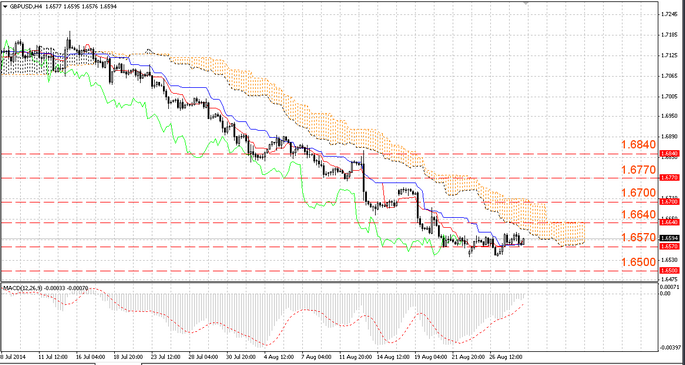This screenshot has width=685, height=365.
Task: Click the red 1.6640 price tag on axis
Action: [669, 223]
